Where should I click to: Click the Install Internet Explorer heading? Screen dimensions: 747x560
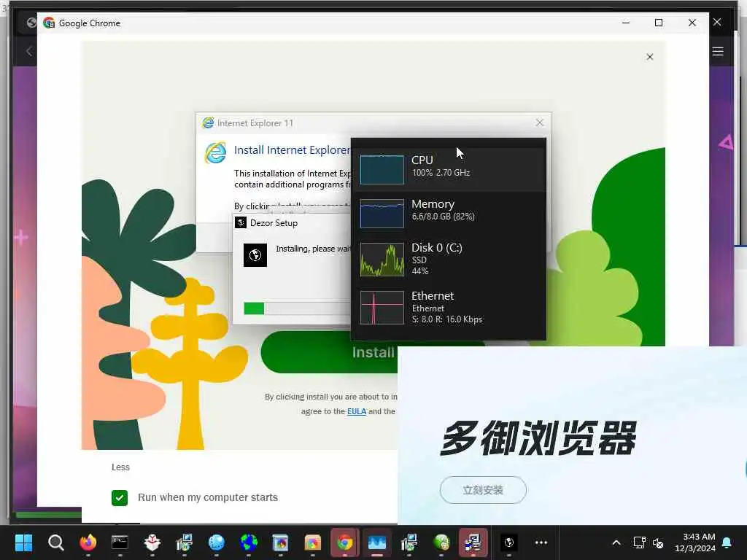(292, 150)
